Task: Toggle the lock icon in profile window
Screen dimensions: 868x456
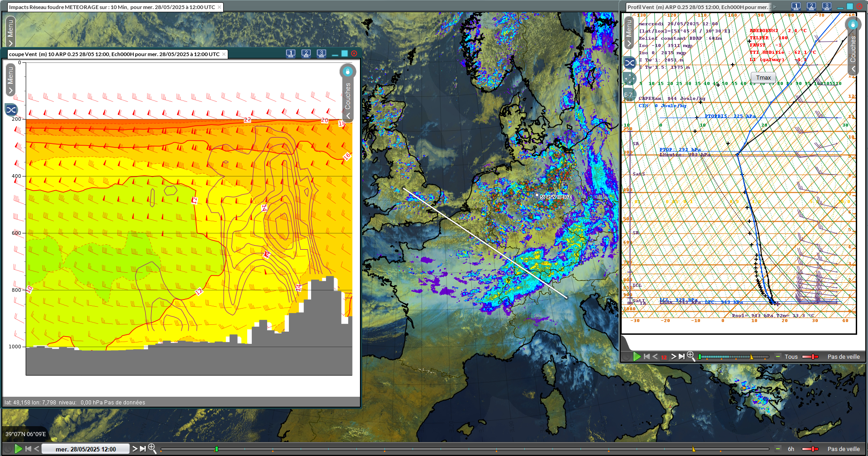Action: (853, 24)
